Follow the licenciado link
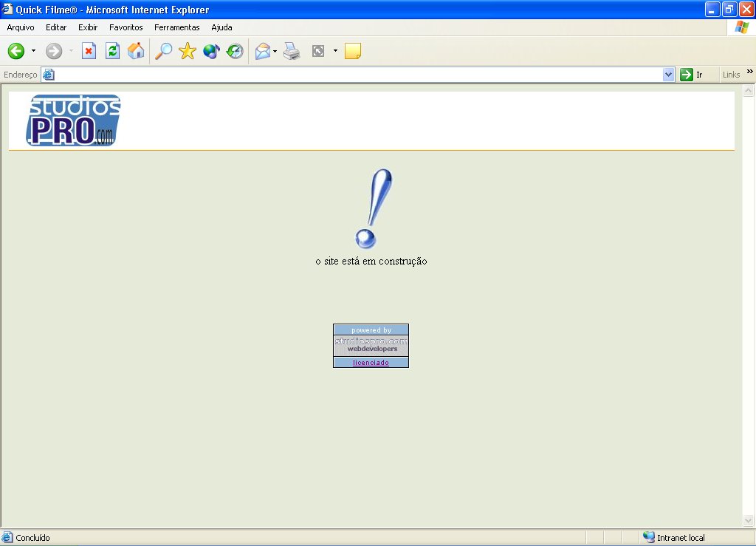This screenshot has width=756, height=546. [371, 363]
